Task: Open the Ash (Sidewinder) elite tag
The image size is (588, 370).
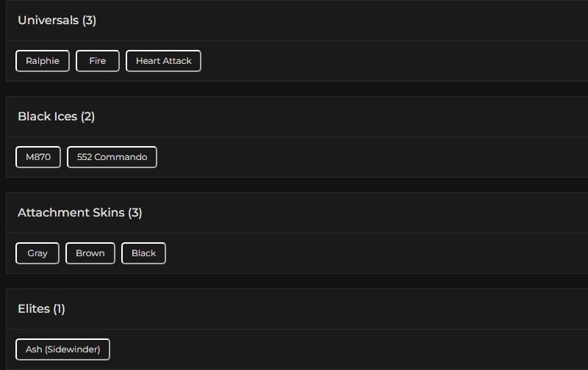Action: point(62,349)
